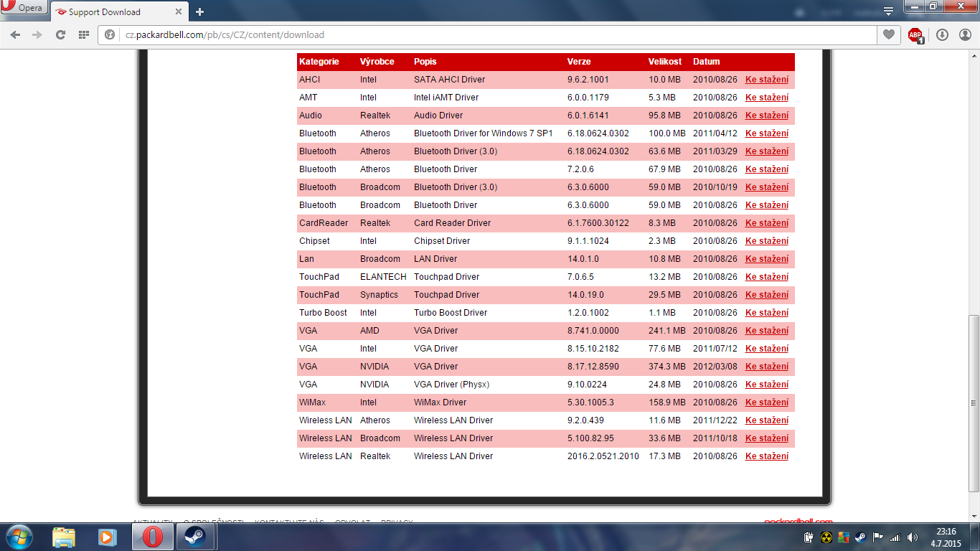The image size is (980, 551).
Task: Click the forward navigation arrow
Action: tap(37, 34)
